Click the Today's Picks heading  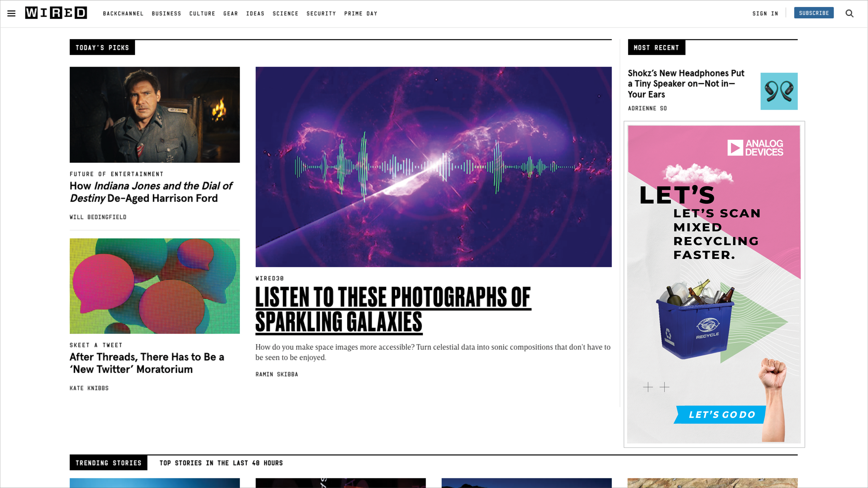tap(102, 48)
